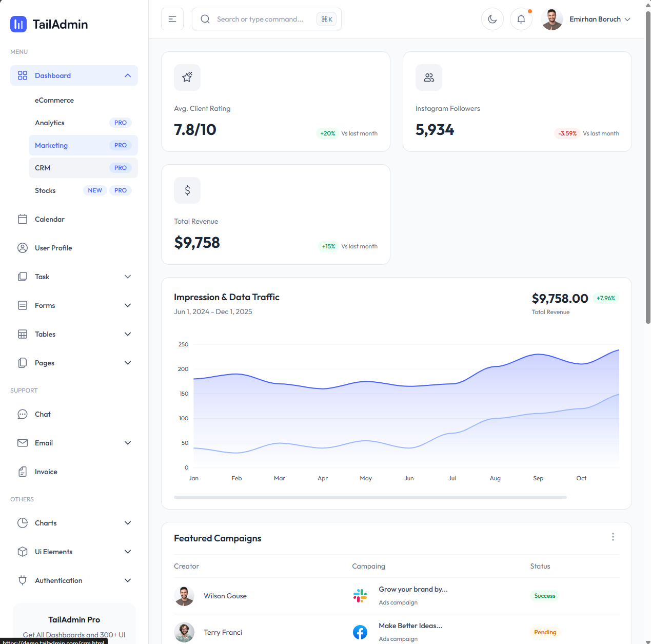Click the User Profile sidebar icon
Screen dimensions: 651x644
click(x=23, y=248)
